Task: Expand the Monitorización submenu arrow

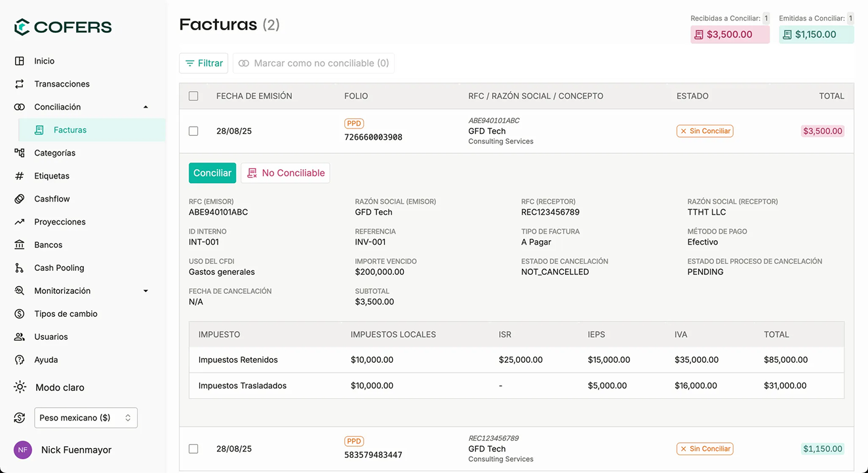Action: pos(146,291)
